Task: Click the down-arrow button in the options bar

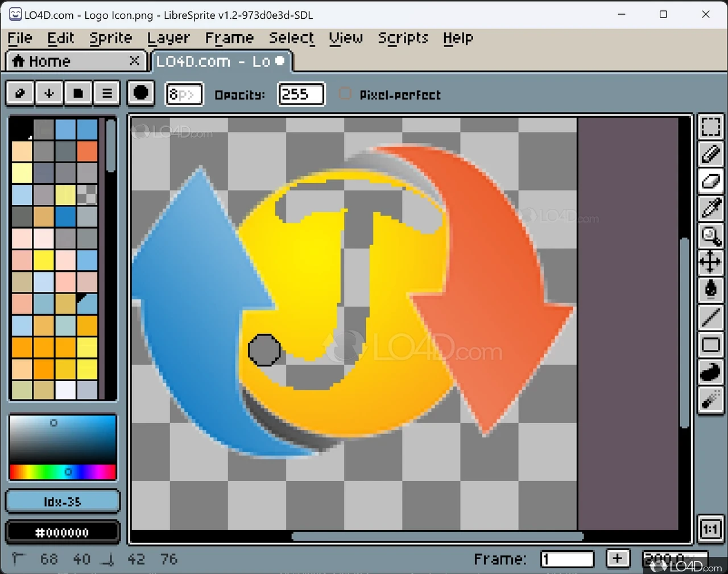Action: (49, 93)
